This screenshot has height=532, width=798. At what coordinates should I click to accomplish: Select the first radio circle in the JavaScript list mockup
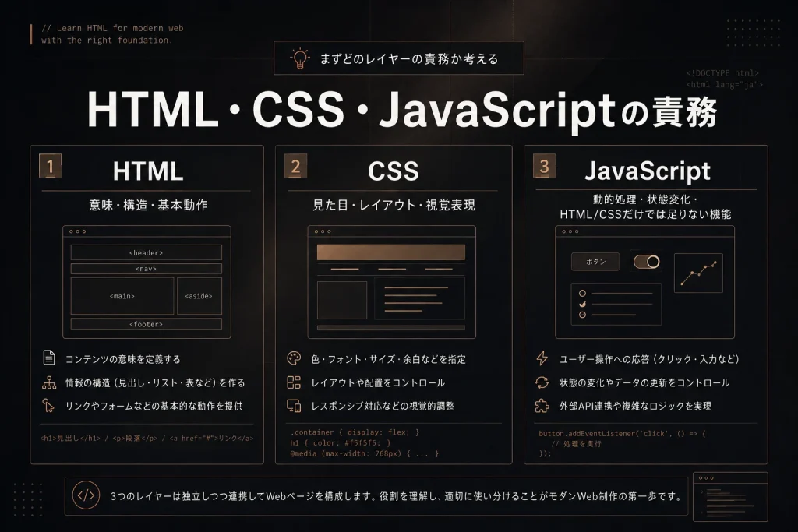[x=582, y=294]
